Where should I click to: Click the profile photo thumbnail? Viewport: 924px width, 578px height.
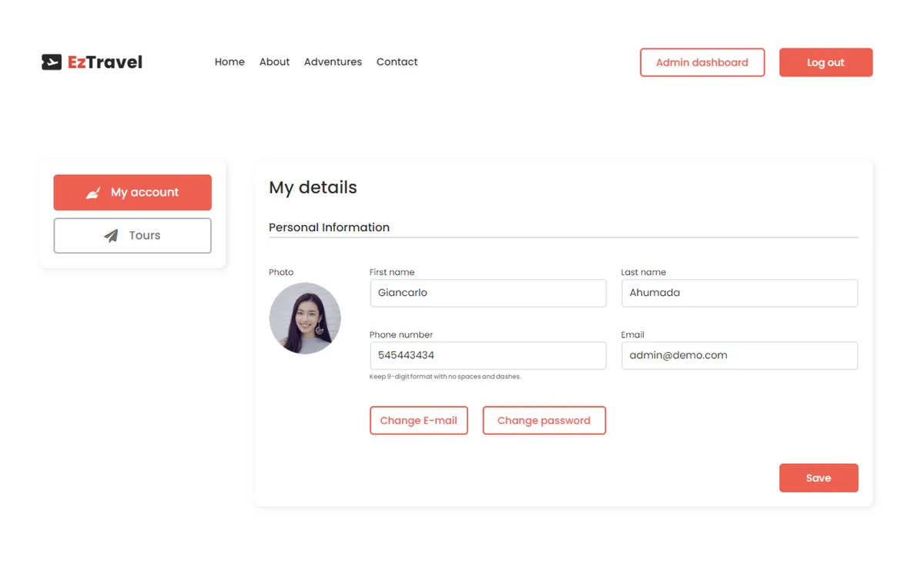coord(305,318)
